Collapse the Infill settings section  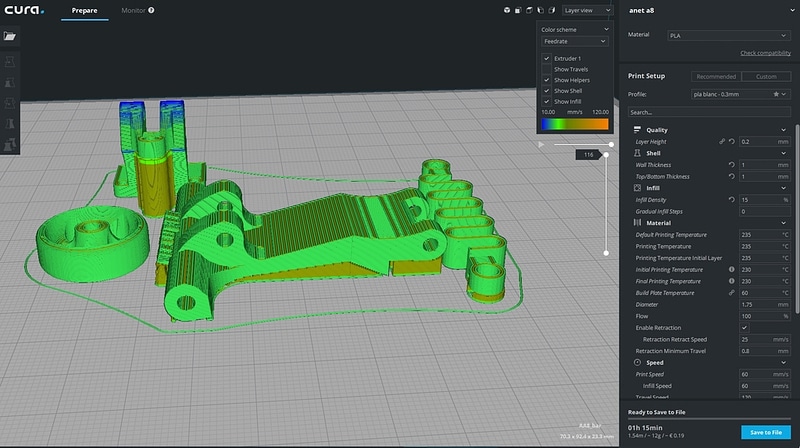pyautogui.click(x=784, y=188)
